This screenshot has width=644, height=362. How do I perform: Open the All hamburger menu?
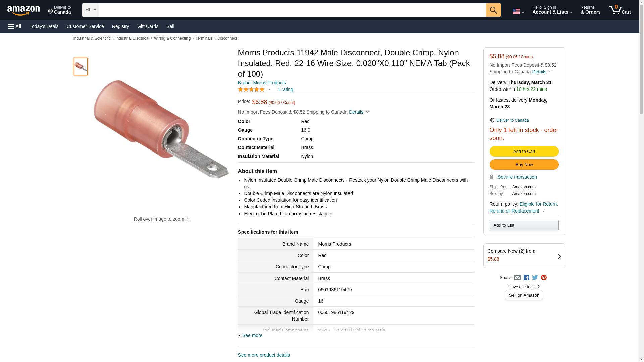pyautogui.click(x=15, y=26)
